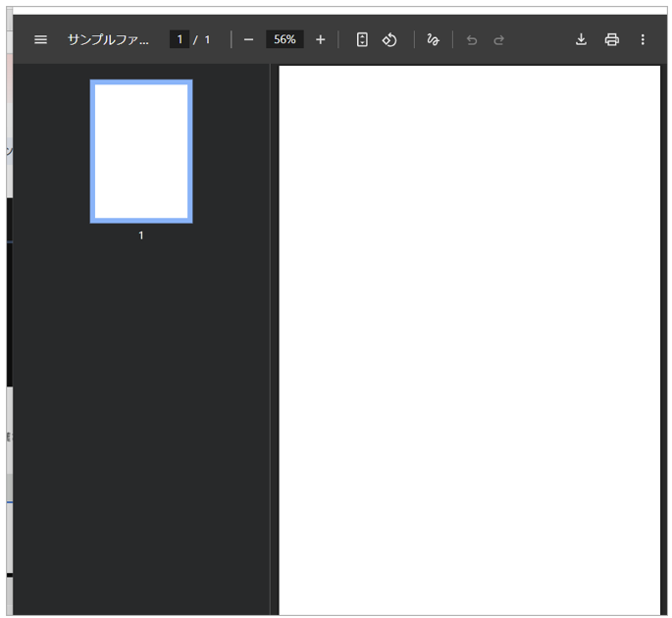Click the total page count after the slash
Image resolution: width=672 pixels, height=618 pixels.
pos(207,40)
